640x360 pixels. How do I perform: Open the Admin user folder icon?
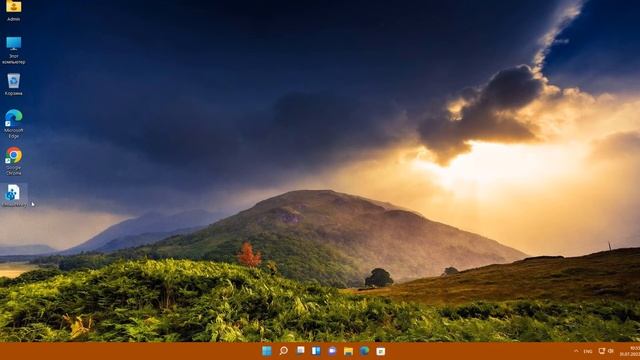(13, 10)
